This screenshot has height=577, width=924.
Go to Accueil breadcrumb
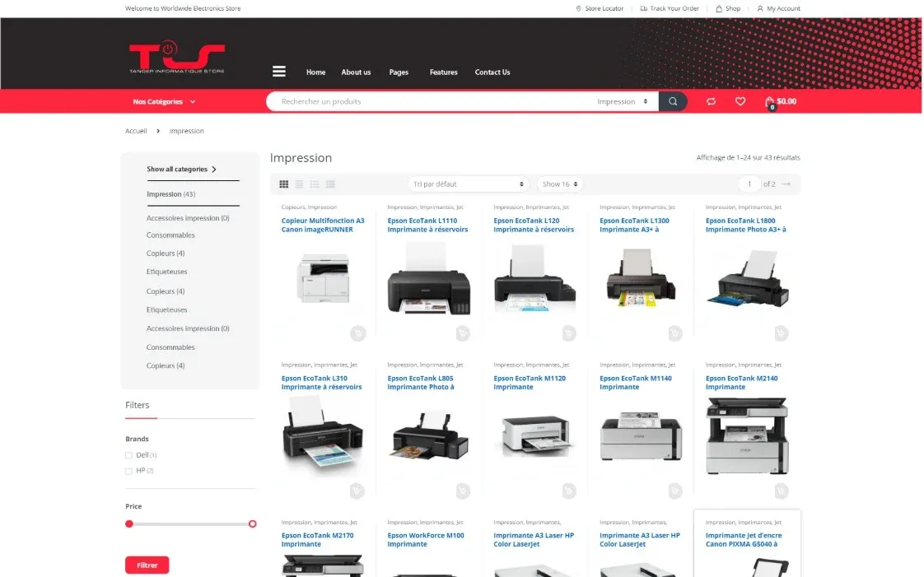click(136, 131)
